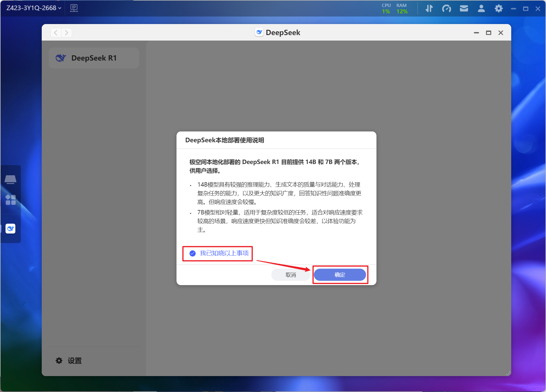The image size is (546, 392).
Task: Open the app grid icon in left dock
Action: [10, 200]
